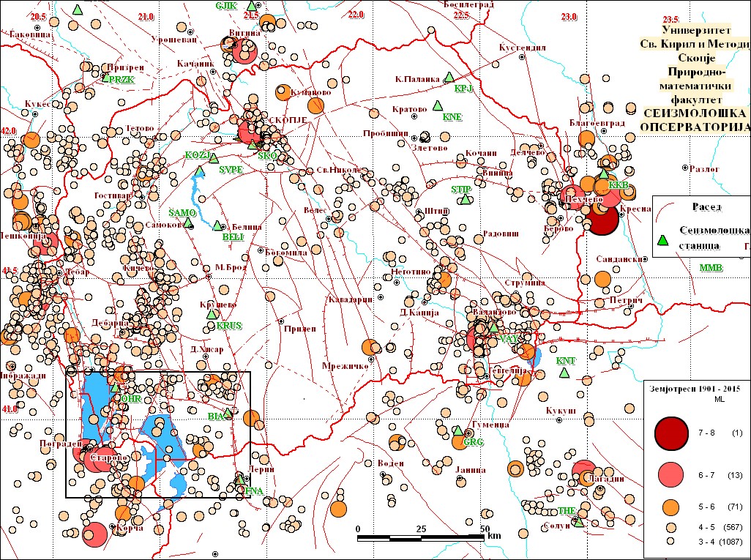This screenshot has width=751, height=560.
Task: Click the dark red 7 - 8 legend circle
Action: point(671,433)
